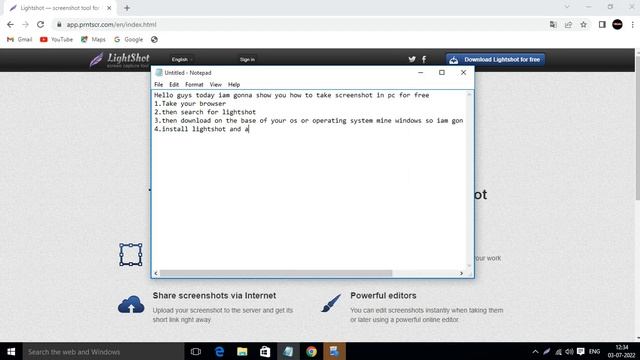This screenshot has width=640, height=360.
Task: Open Lightshot Twitter icon
Action: [x=412, y=59]
